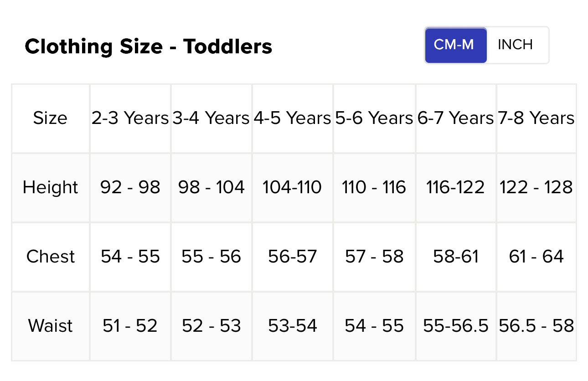Choose the 6-7 Years column header
The width and height of the screenshot is (588, 381).
455,118
